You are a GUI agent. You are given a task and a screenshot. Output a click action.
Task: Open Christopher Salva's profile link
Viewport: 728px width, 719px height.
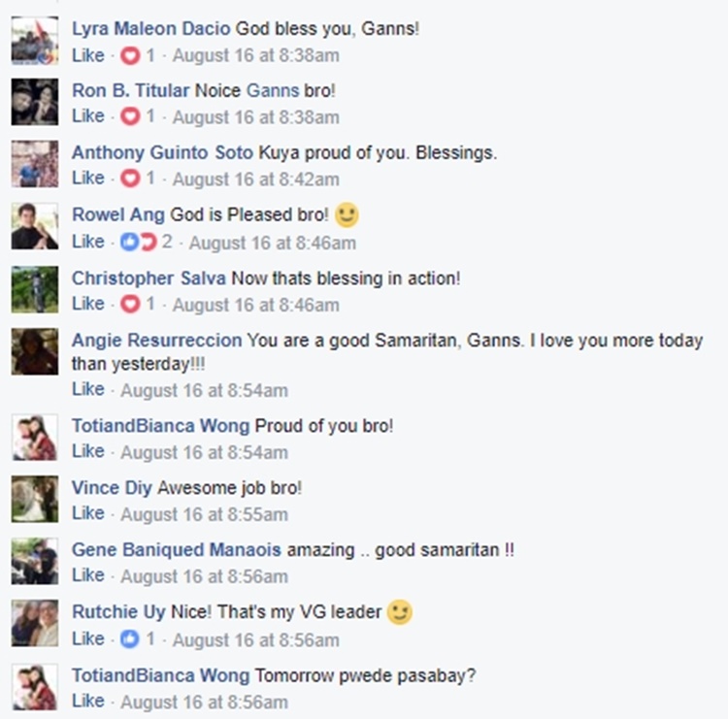(149, 278)
